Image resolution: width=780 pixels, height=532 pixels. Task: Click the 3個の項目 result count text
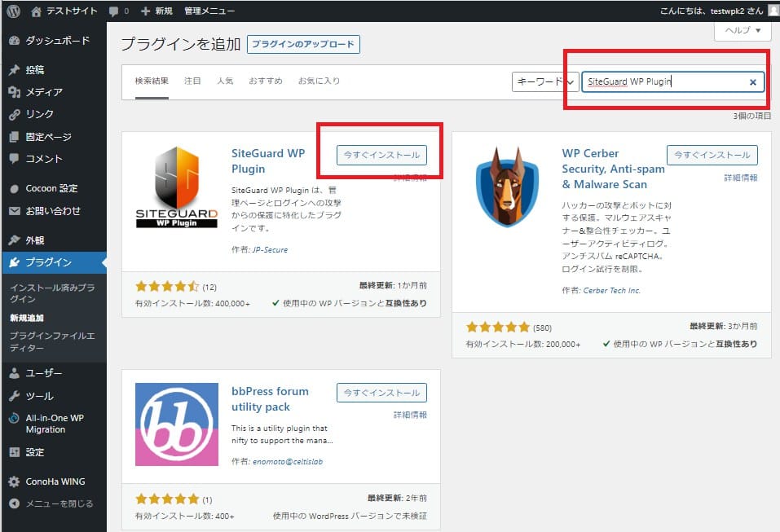tap(751, 116)
